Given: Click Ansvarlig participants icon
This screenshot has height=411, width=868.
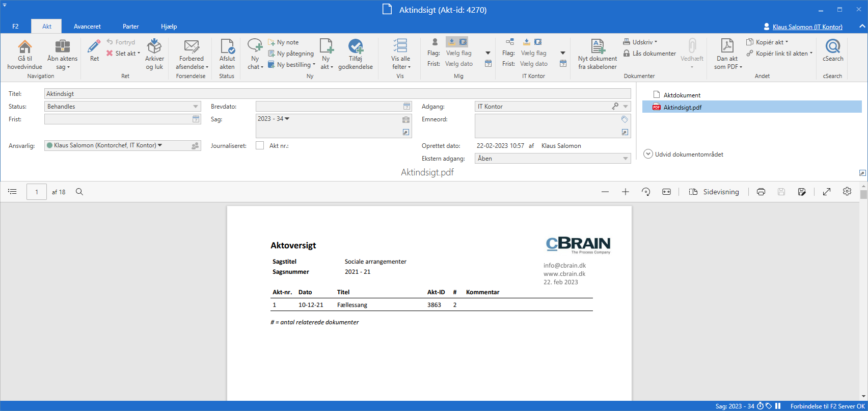Looking at the screenshot, I should (x=195, y=146).
